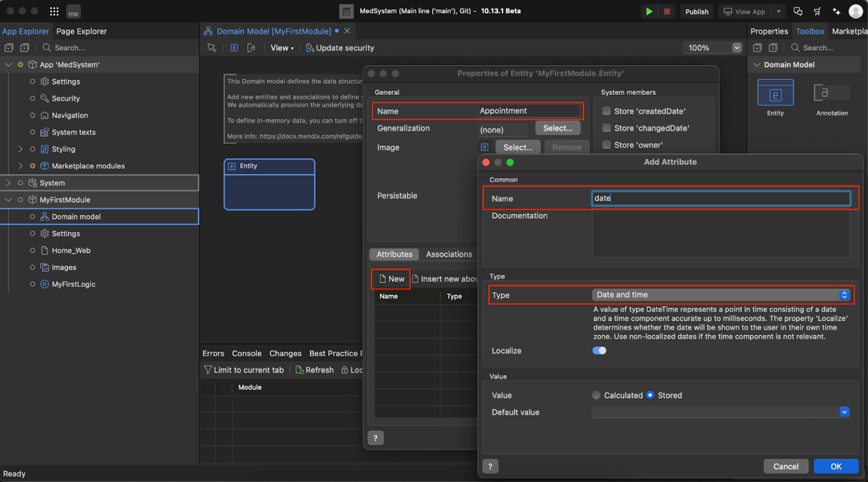Screen dimensions: 868x482
Task: Click the AI sparkles assistant icon
Action: (x=836, y=11)
